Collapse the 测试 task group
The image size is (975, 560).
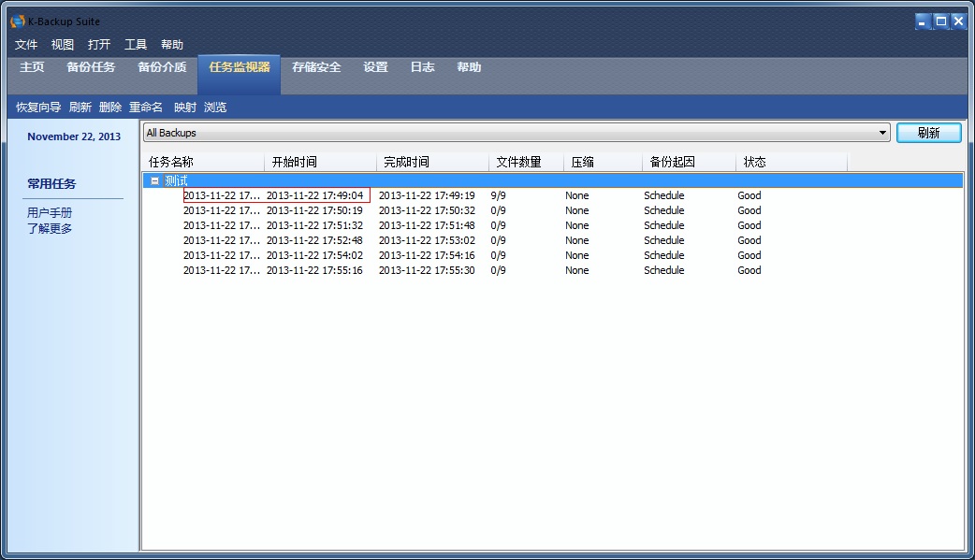[154, 180]
